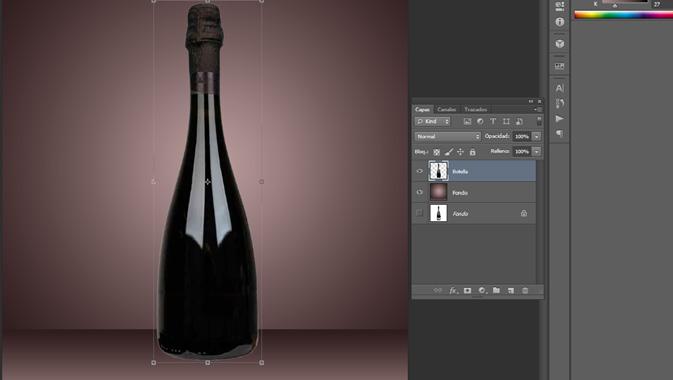This screenshot has height=380, width=673.
Task: Collapse the Layers panel with the double arrows
Action: coord(531,101)
